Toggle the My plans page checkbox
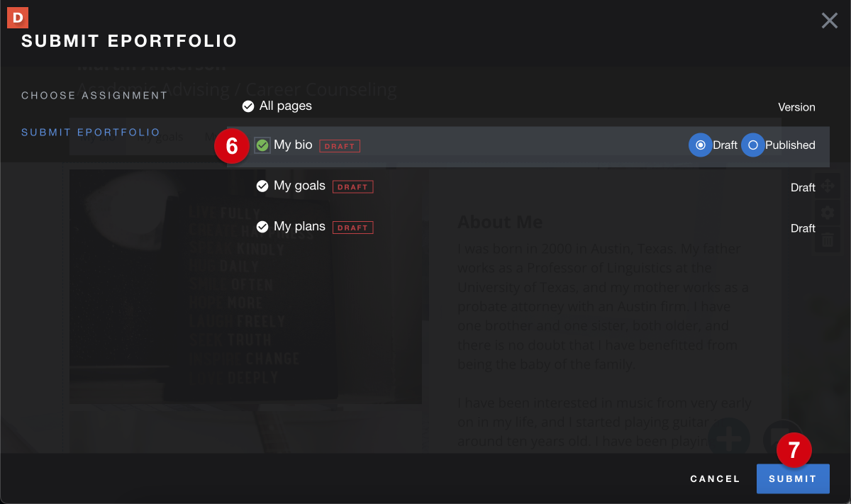Screen dimensions: 851x504 262,227
